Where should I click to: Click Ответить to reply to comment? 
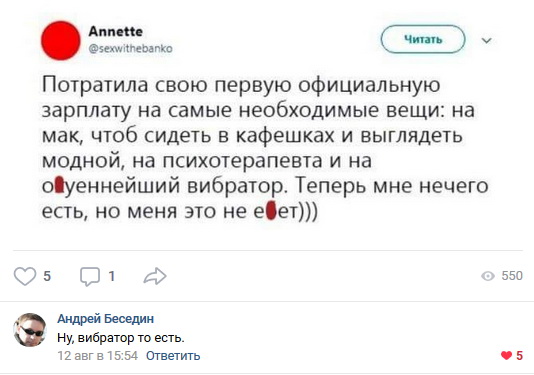point(173,356)
